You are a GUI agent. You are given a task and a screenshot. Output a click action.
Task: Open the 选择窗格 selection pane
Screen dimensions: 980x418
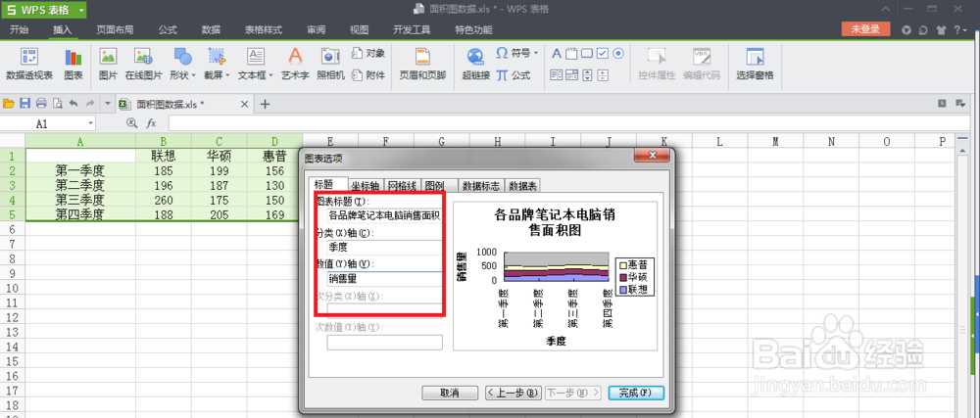(755, 65)
